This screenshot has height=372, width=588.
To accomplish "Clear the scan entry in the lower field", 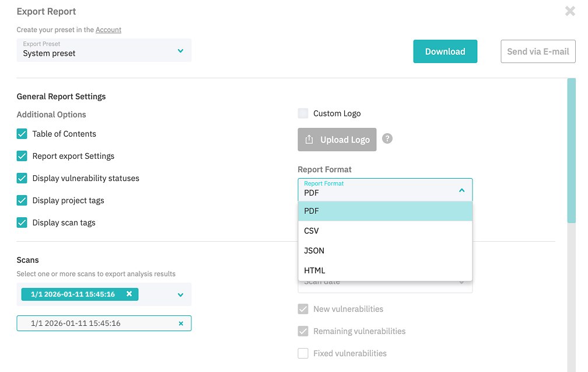I will tap(181, 324).
